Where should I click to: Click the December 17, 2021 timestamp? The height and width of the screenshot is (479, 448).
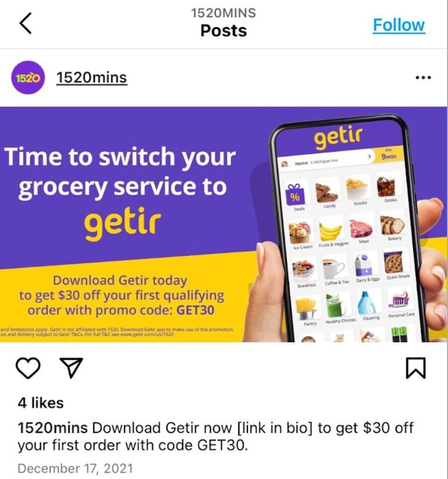75,469
